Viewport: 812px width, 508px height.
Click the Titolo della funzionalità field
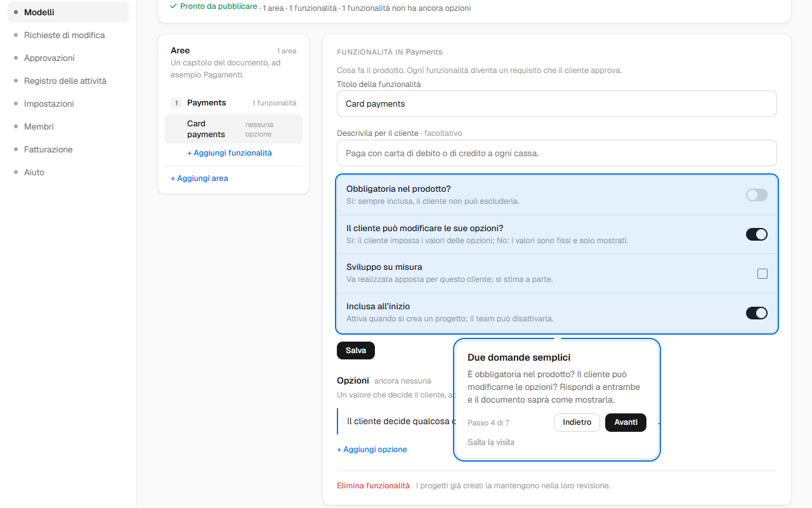tap(557, 104)
